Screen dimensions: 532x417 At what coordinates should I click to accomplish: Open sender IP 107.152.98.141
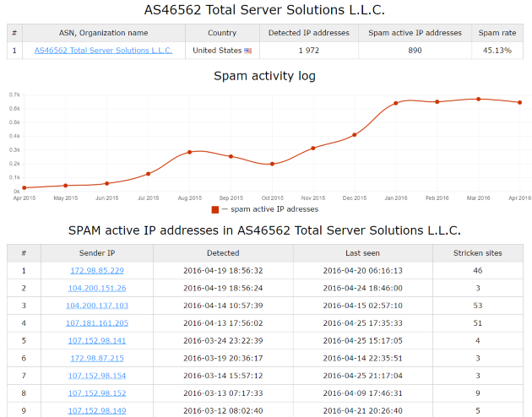point(97,341)
